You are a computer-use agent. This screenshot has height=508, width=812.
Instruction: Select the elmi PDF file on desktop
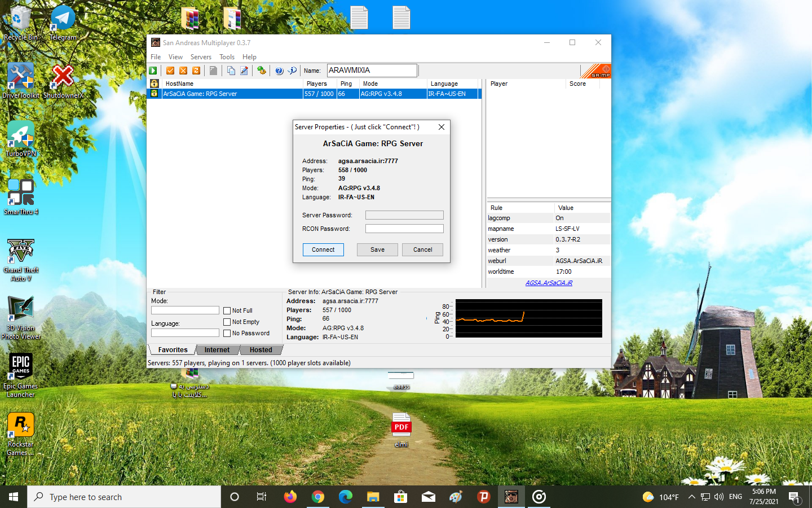coord(401,430)
